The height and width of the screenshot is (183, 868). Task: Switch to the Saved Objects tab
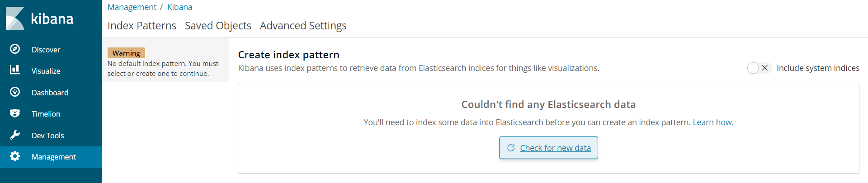point(218,26)
